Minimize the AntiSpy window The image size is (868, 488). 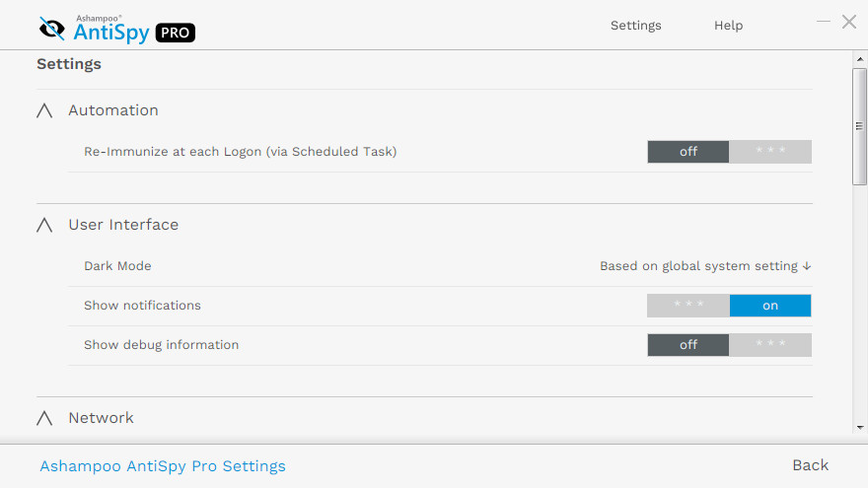click(x=824, y=22)
